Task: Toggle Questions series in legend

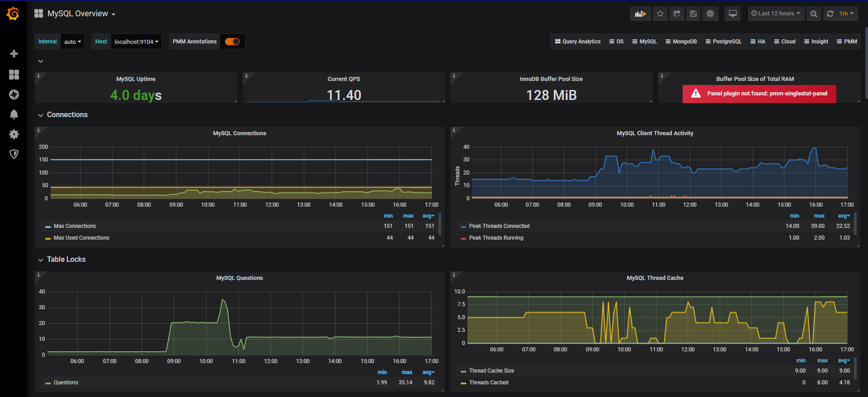Action: pyautogui.click(x=66, y=383)
